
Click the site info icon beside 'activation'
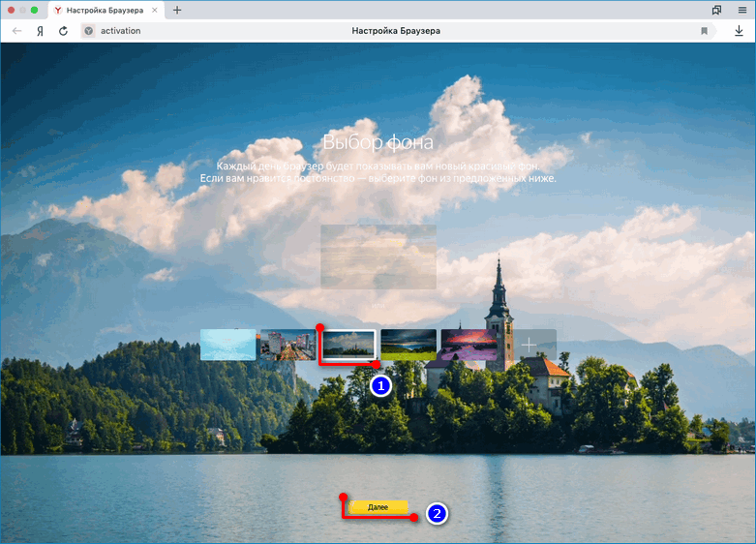click(89, 31)
